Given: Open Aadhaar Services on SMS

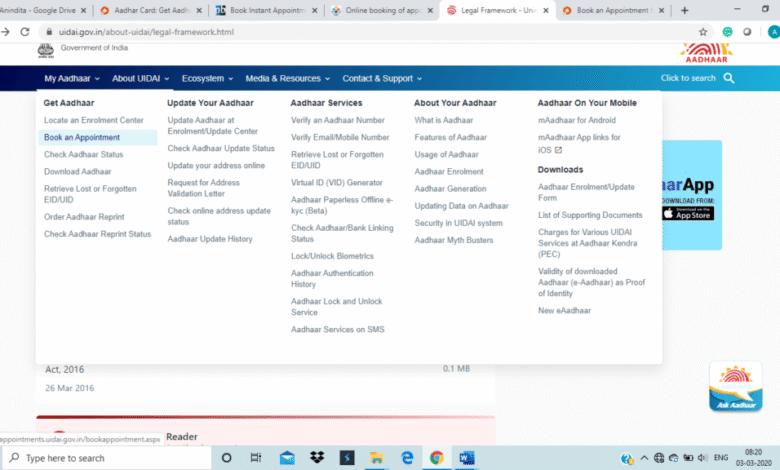Looking at the screenshot, I should click(x=338, y=329).
